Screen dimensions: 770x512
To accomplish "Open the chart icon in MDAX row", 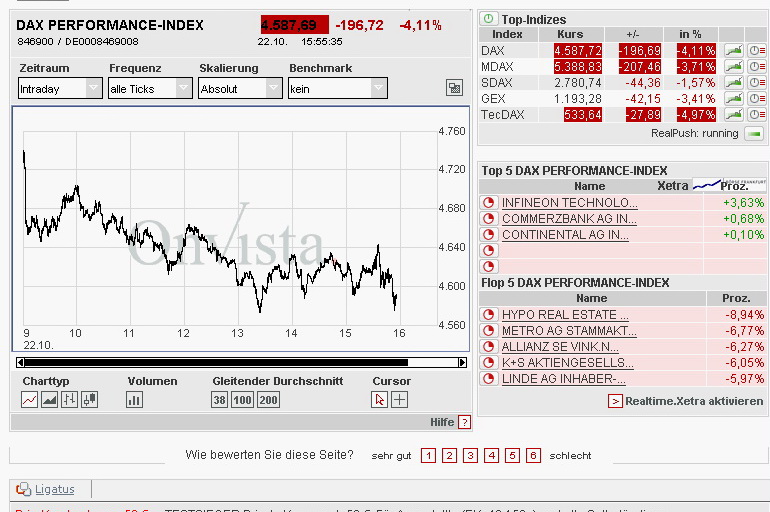I will pos(733,66).
